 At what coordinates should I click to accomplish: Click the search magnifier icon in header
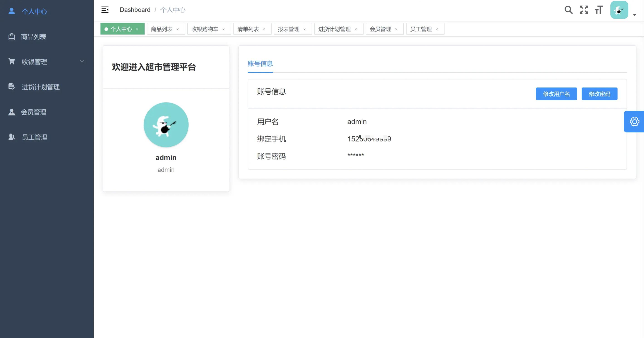[568, 10]
